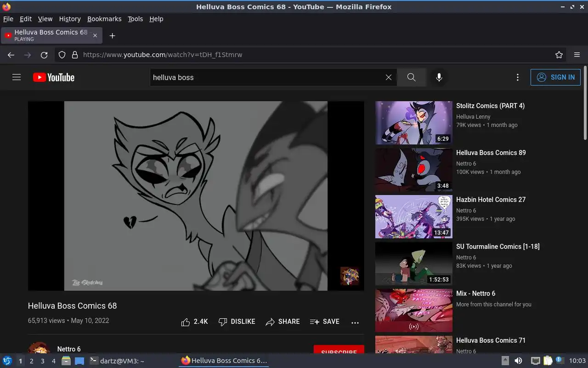Select the Helluva Boss Comics 68 tab
Viewport: 588px width, 368px height.
51,35
